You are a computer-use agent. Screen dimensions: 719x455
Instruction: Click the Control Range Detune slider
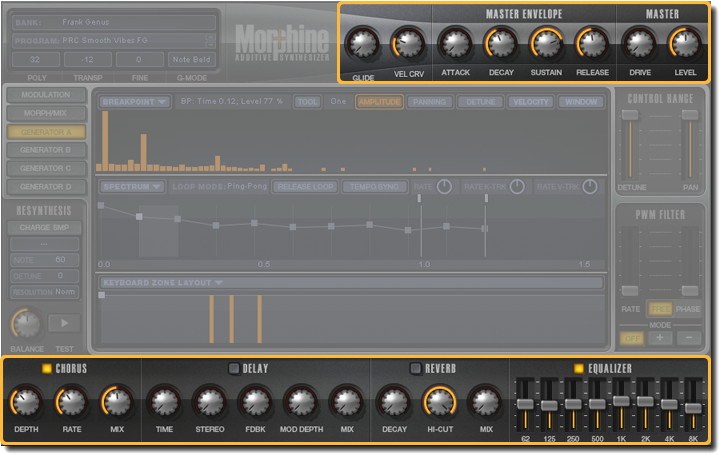pos(630,146)
